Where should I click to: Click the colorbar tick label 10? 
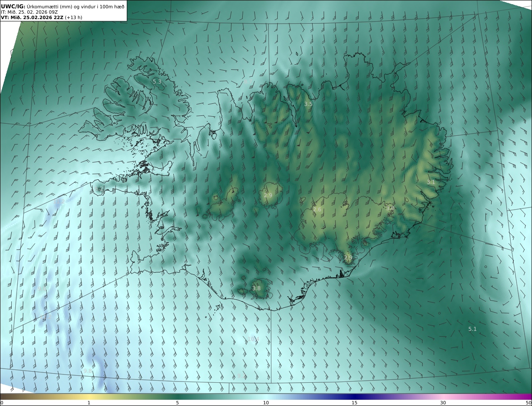[266, 403]
